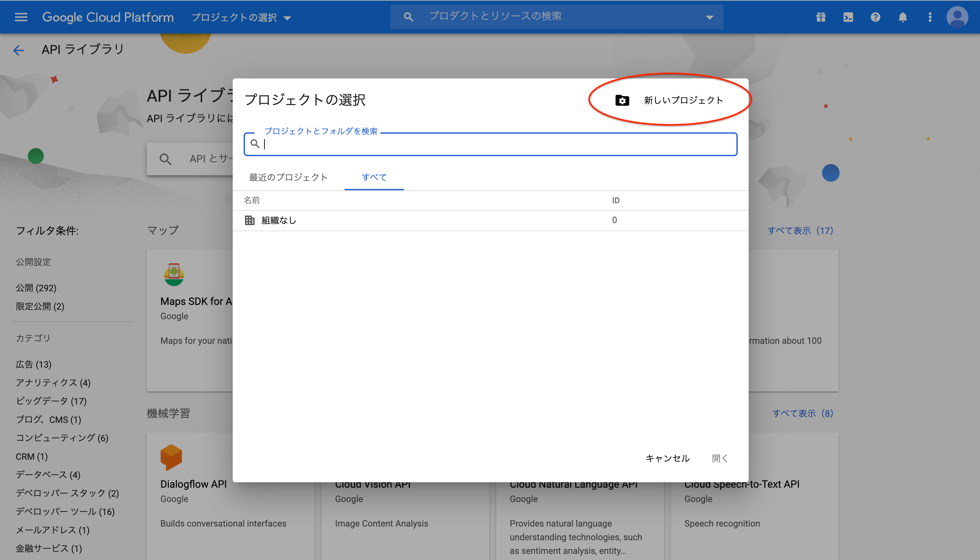This screenshot has width=980, height=560.
Task: Click the back arrow next to API ライブラリ
Action: pyautogui.click(x=18, y=50)
